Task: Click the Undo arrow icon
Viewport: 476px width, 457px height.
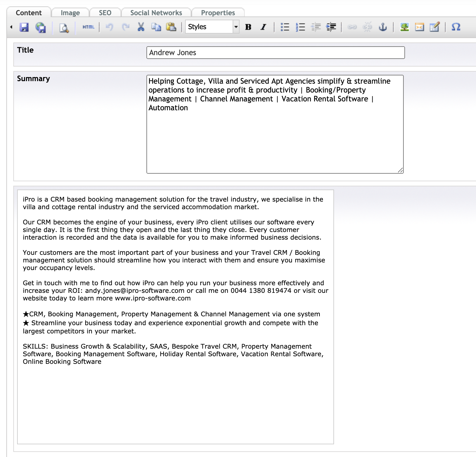Action: (110, 27)
